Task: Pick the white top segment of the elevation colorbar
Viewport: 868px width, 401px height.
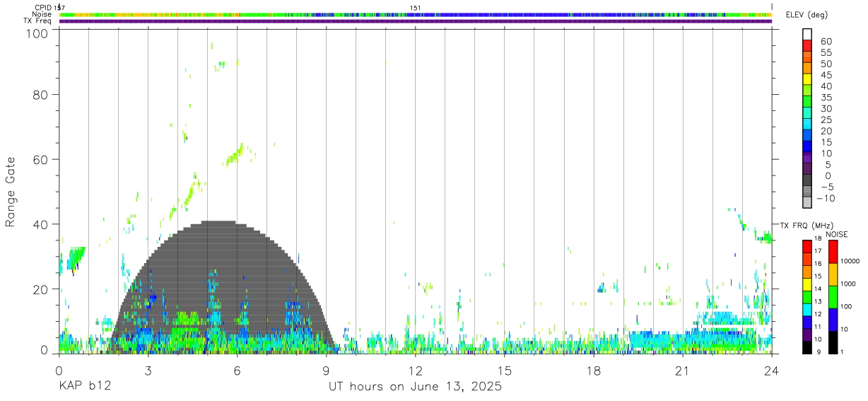Action: pyautogui.click(x=807, y=34)
